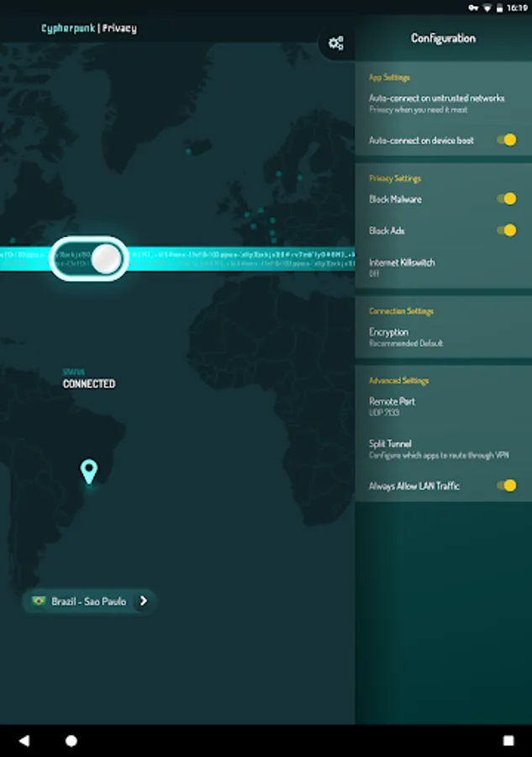This screenshot has width=532, height=757.
Task: Toggle Auto-connect on device boot switch
Action: (x=507, y=140)
